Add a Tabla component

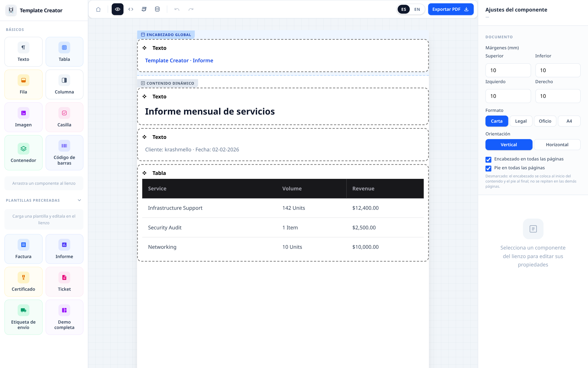click(x=64, y=52)
